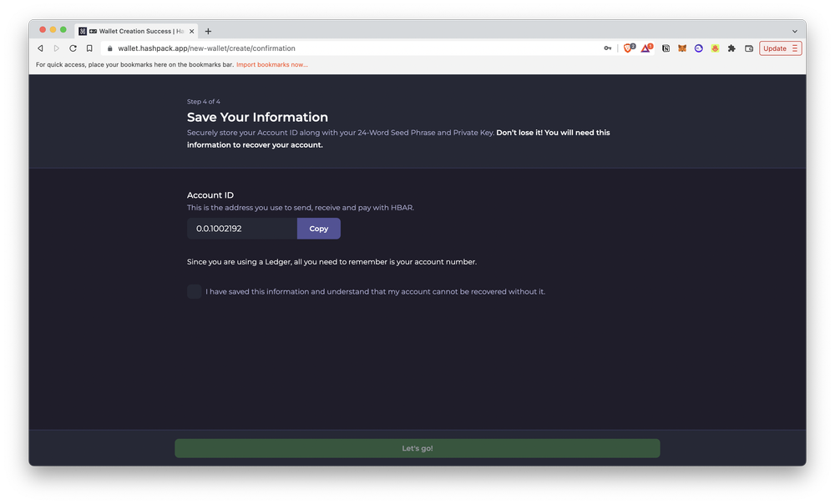Open the tab search chevron

(x=794, y=30)
